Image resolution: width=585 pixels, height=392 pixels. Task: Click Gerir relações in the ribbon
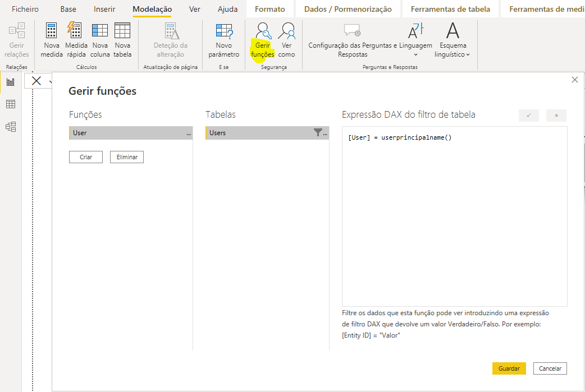pos(17,40)
